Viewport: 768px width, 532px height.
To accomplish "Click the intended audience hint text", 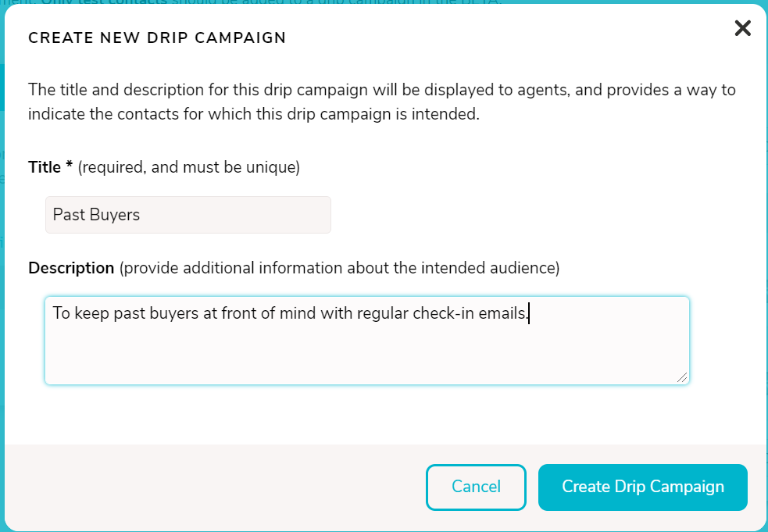I will click(339, 268).
